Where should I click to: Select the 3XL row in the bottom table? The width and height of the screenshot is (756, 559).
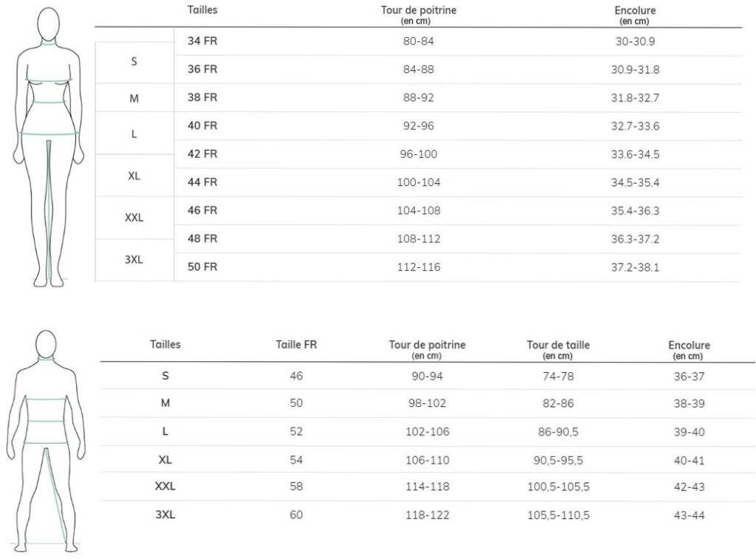(x=165, y=515)
